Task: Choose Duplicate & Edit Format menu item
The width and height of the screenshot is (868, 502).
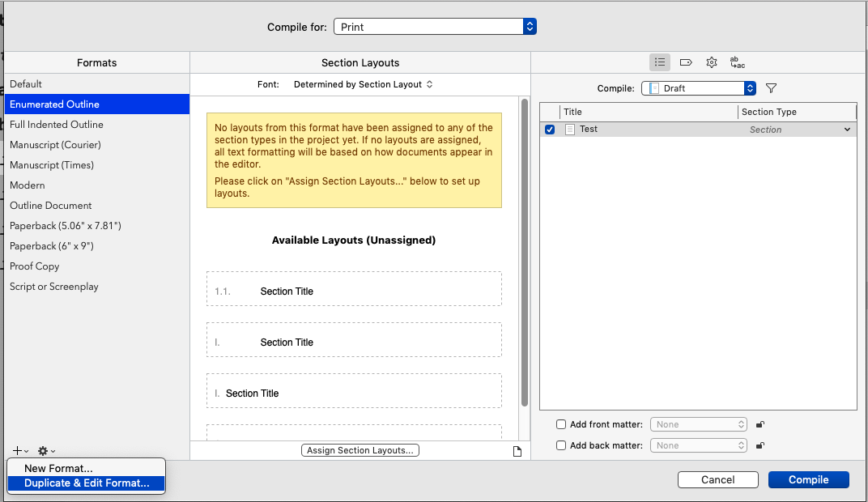Action: (x=87, y=483)
